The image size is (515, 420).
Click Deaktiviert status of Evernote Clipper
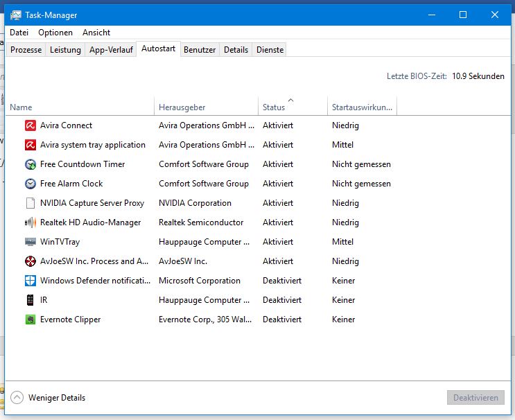282,320
